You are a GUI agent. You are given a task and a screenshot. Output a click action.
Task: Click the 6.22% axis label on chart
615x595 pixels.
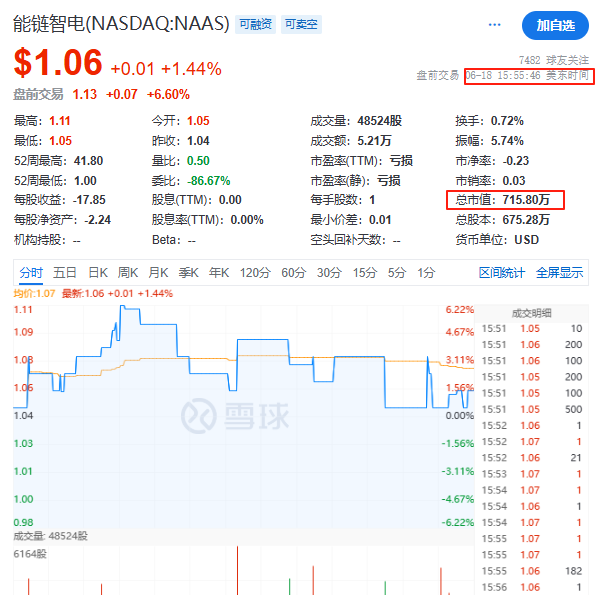[x=459, y=309]
